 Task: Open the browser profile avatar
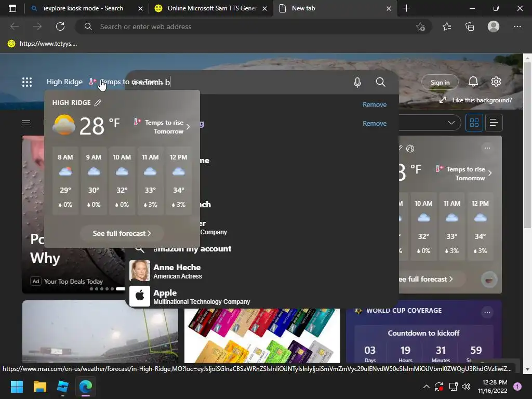pyautogui.click(x=494, y=26)
